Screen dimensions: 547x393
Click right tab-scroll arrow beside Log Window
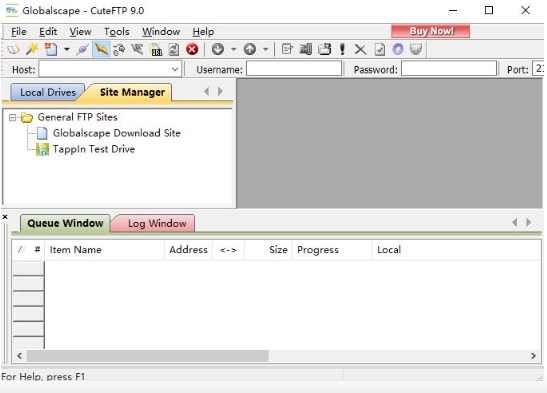(x=528, y=222)
